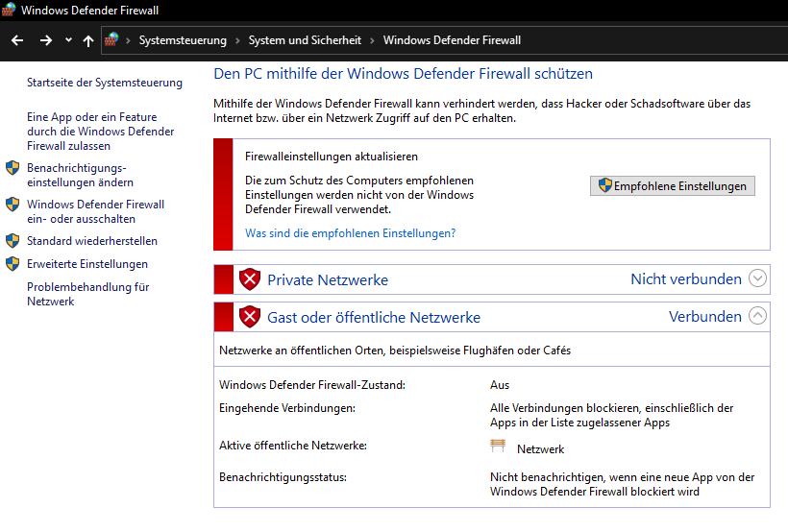Expand the Private Netzwerke section
The image size is (788, 532).
757,279
